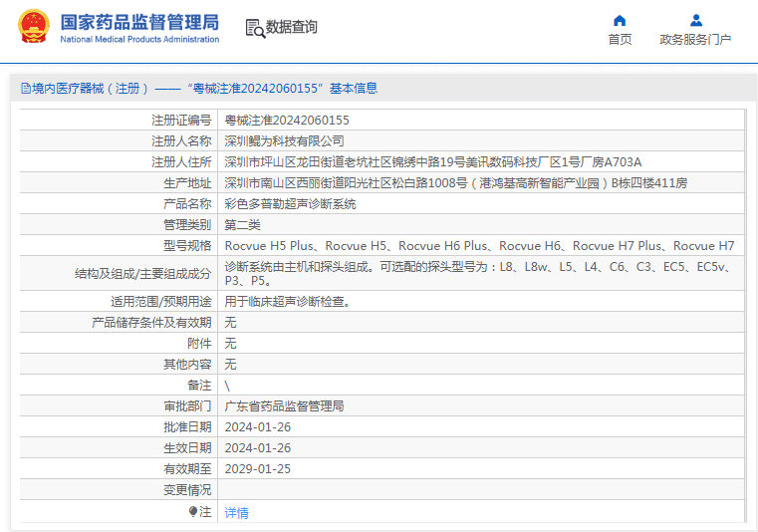Click the 第二类 management category value
This screenshot has height=532, width=758.
click(243, 225)
